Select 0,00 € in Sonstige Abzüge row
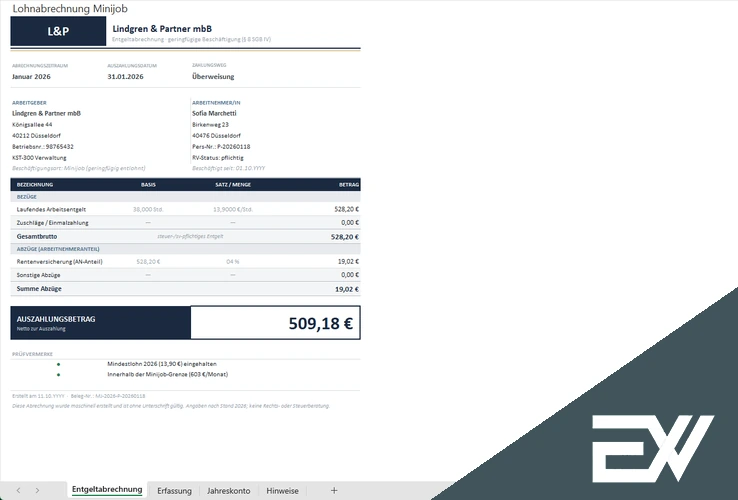The image size is (738, 500). click(350, 275)
